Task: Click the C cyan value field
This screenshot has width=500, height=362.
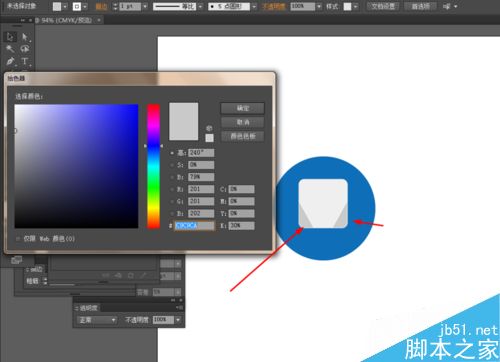Action: tap(241, 189)
